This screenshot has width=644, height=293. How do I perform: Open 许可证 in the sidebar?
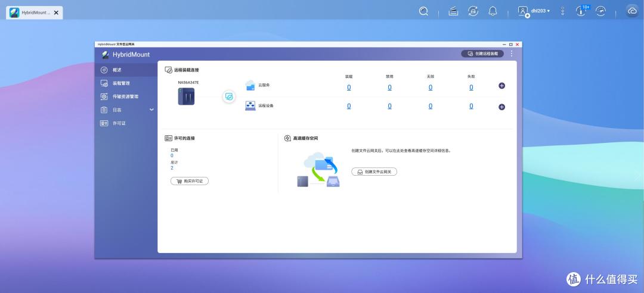pos(126,123)
